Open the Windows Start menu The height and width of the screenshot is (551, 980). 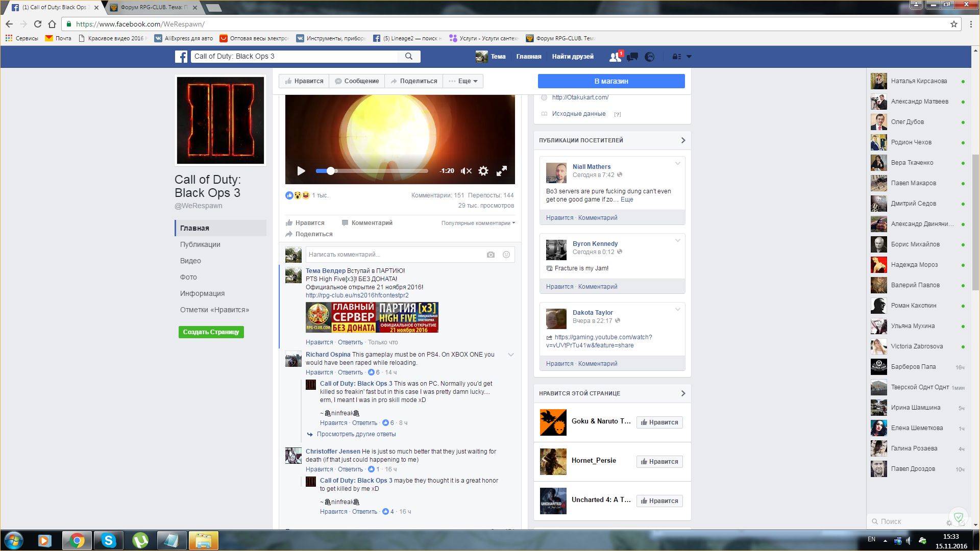(14, 540)
